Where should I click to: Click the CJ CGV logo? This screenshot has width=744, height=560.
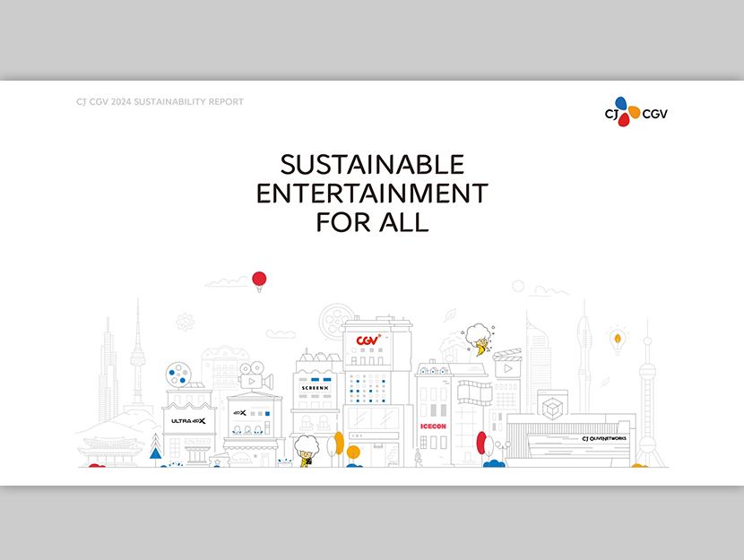coord(636,111)
